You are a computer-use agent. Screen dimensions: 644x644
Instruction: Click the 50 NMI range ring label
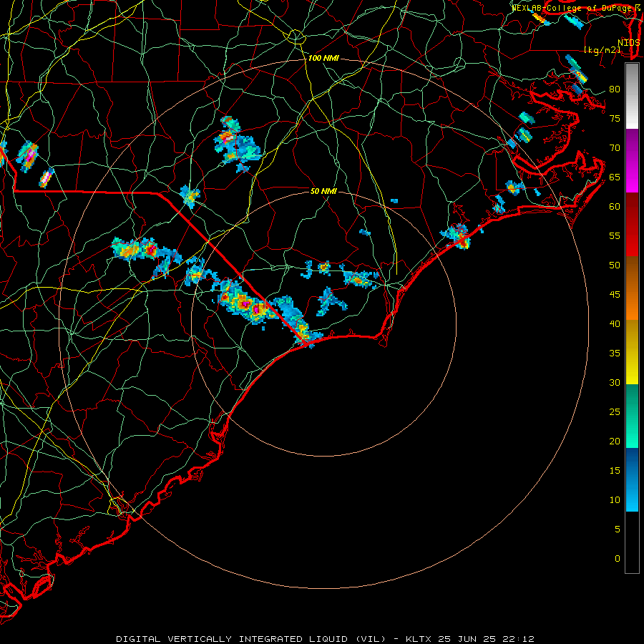323,191
